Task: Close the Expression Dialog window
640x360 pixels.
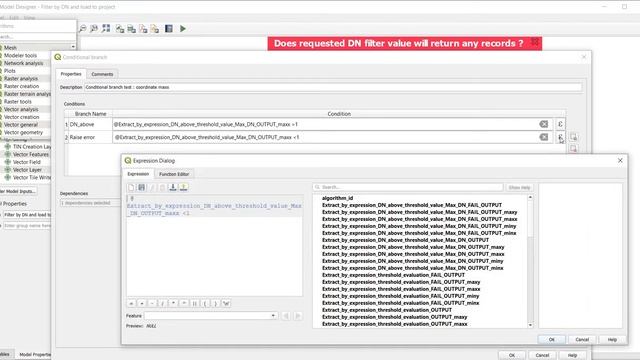Action: (x=620, y=160)
